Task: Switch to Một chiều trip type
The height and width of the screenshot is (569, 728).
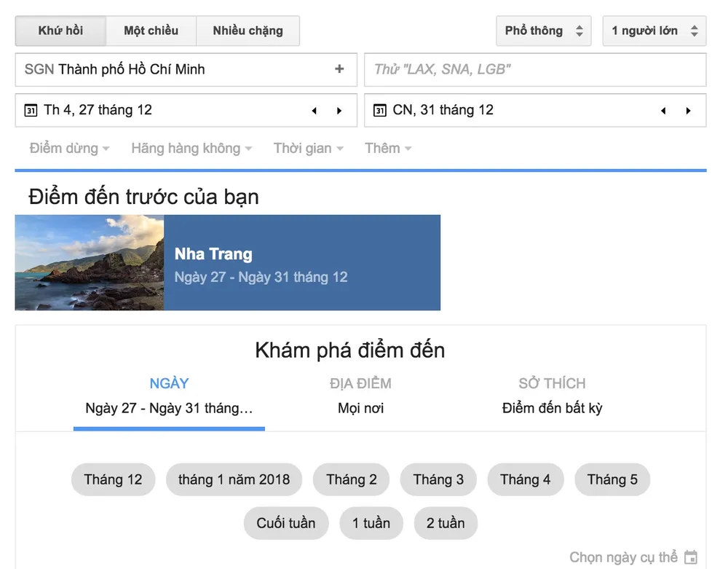Action: pos(151,31)
